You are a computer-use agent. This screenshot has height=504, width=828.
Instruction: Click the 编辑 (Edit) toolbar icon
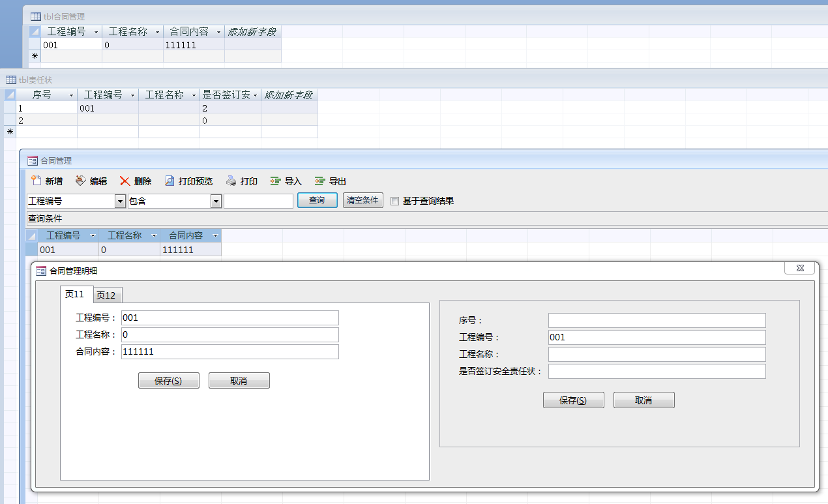click(x=81, y=181)
